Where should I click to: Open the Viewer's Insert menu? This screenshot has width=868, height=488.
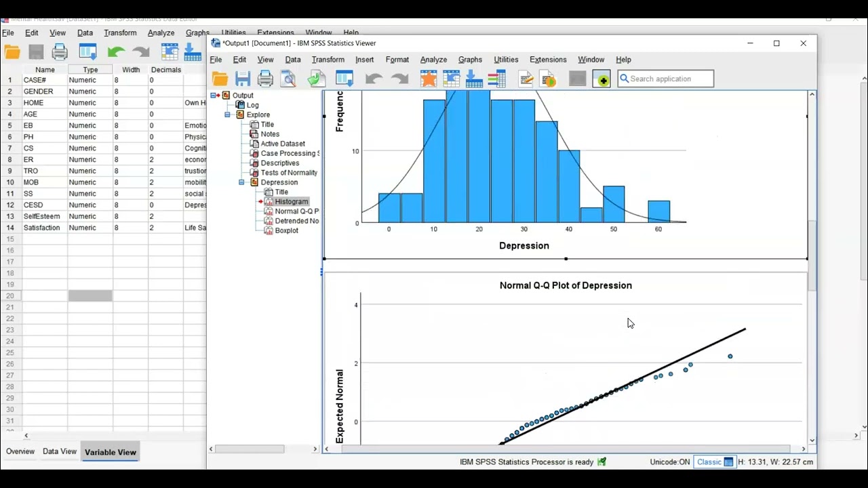(364, 60)
